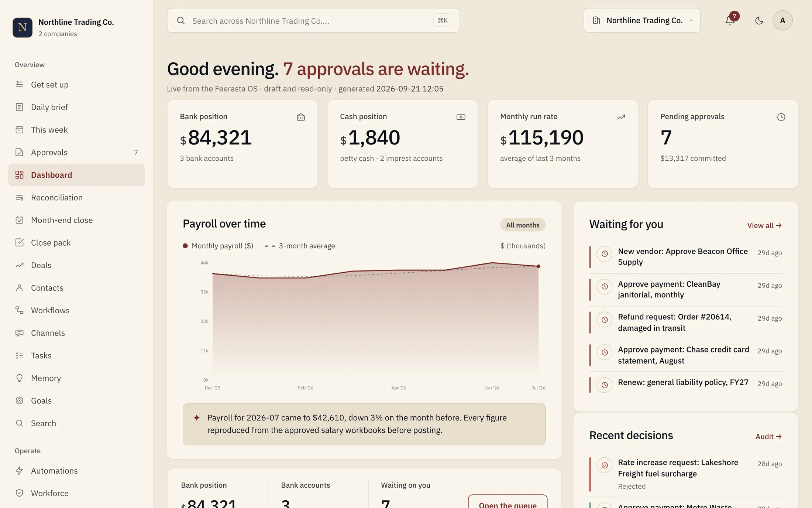The height and width of the screenshot is (508, 812).
Task: Open Goals in sidebar
Action: tap(76, 400)
